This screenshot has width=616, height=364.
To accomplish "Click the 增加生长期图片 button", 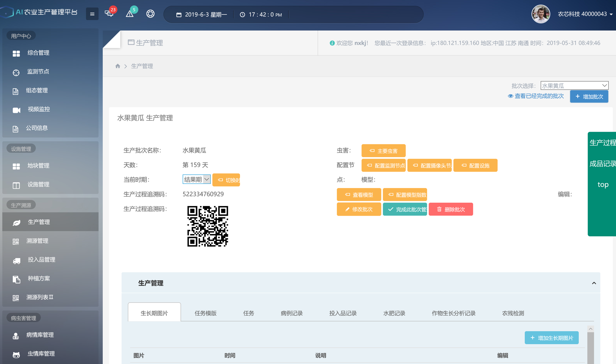I will pyautogui.click(x=551, y=338).
